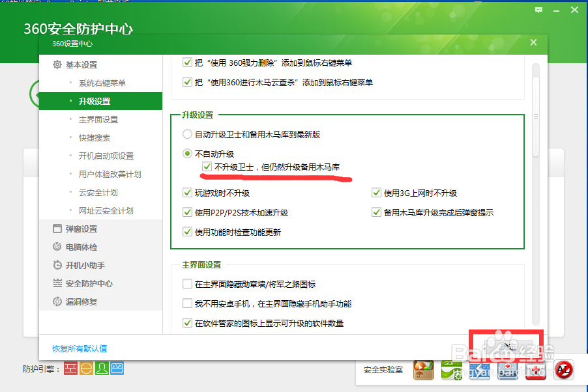Toggle 在软件管家的图标上显示可升级的软件数量 checkbox
Viewport: 588px width, 392px height.
(x=187, y=323)
